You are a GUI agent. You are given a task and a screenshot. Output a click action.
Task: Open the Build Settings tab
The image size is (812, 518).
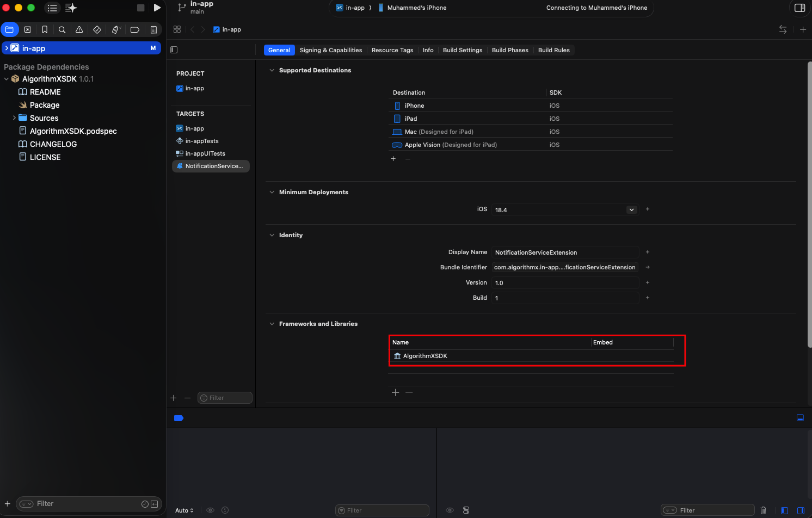[463, 50]
